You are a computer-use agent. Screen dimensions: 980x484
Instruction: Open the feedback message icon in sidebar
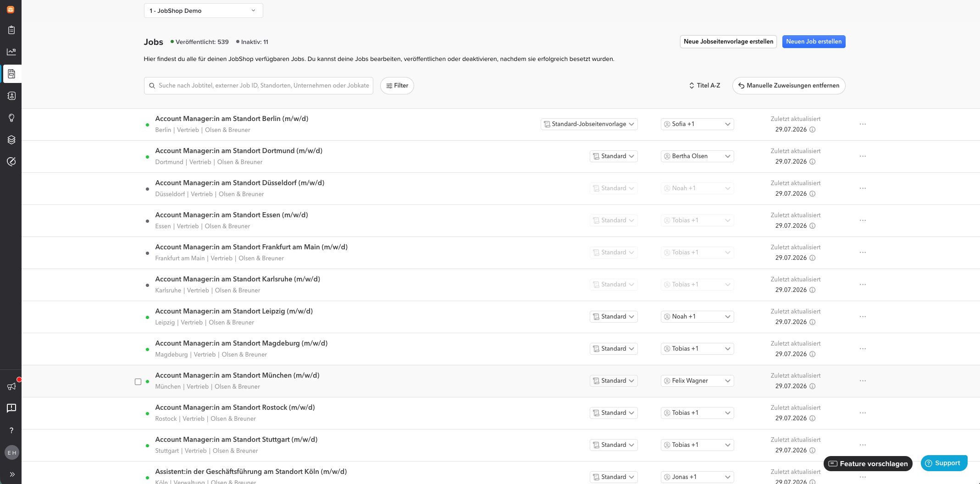point(11,408)
